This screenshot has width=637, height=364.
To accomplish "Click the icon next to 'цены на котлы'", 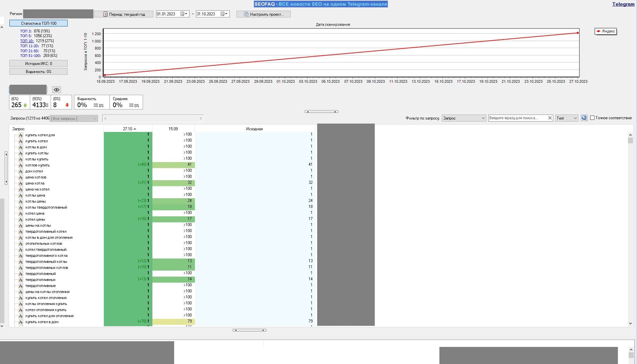I will 21,225.
